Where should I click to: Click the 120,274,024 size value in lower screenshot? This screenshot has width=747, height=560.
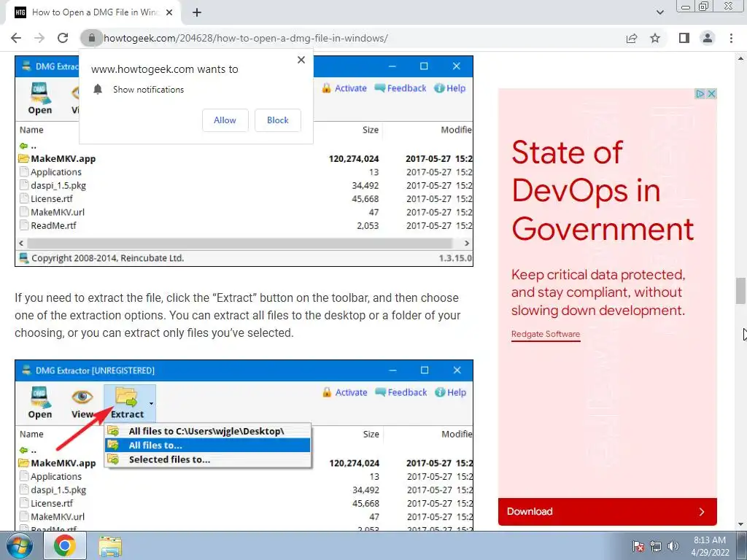354,463
